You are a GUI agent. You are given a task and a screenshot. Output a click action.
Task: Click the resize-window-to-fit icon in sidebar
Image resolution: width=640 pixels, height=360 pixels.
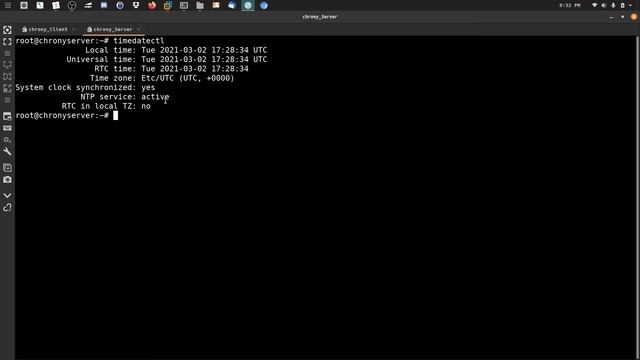(7, 30)
